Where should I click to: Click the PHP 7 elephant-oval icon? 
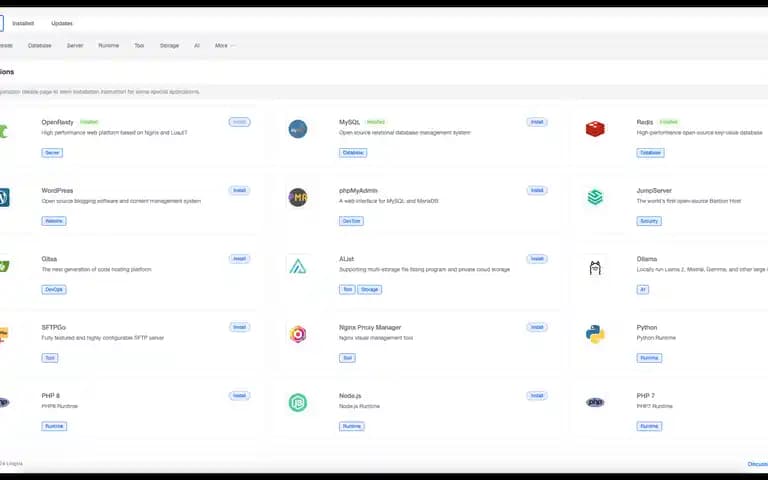(595, 402)
